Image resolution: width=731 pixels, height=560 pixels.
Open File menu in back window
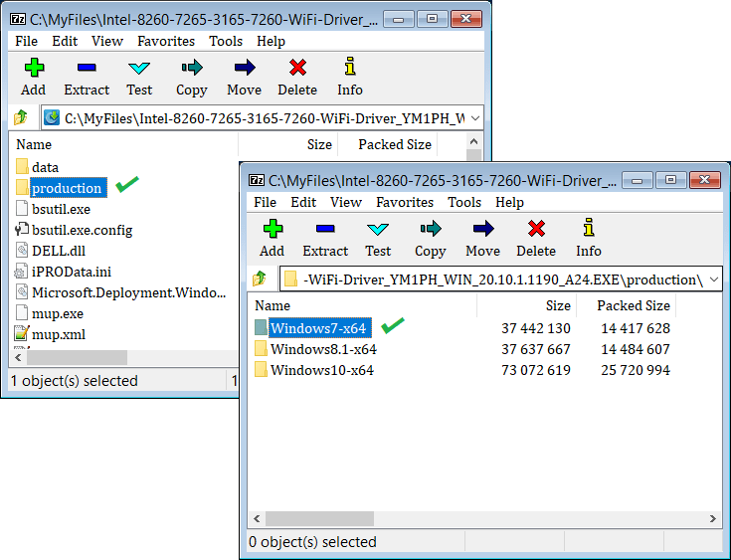coord(26,42)
